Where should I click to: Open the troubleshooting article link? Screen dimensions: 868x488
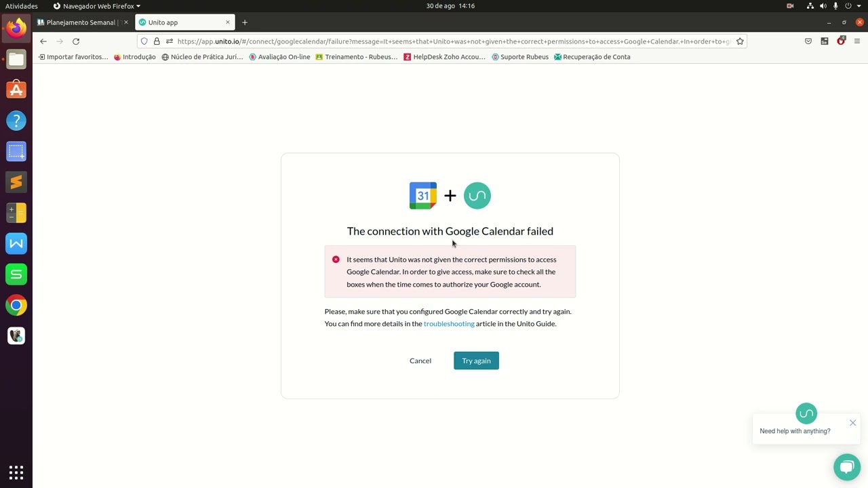(449, 324)
